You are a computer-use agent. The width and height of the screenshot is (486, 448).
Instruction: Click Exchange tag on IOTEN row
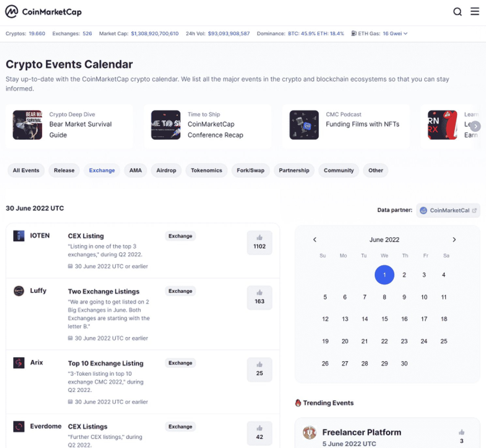coord(180,236)
